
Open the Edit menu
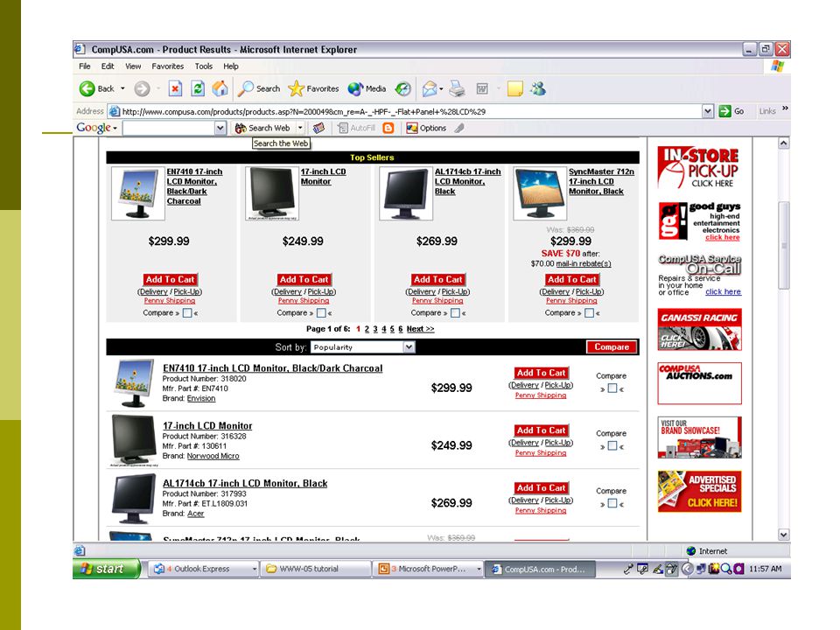click(108, 66)
